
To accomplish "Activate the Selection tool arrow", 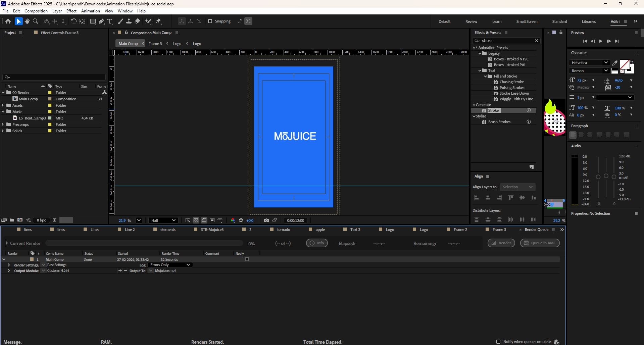I will [x=18, y=21].
